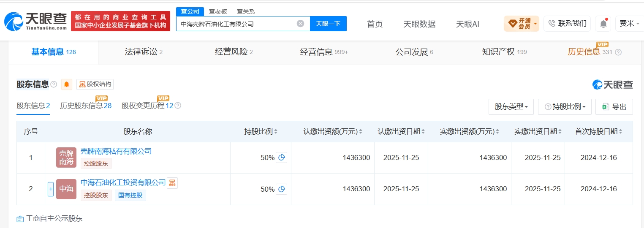Open help icon next to 股东信息 heading

click(x=54, y=84)
